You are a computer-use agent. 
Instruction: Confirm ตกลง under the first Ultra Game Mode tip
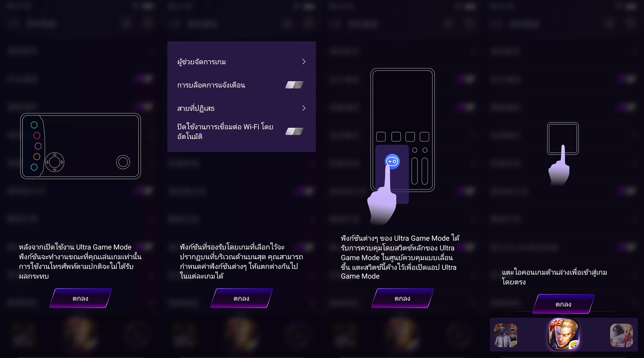[x=80, y=298]
